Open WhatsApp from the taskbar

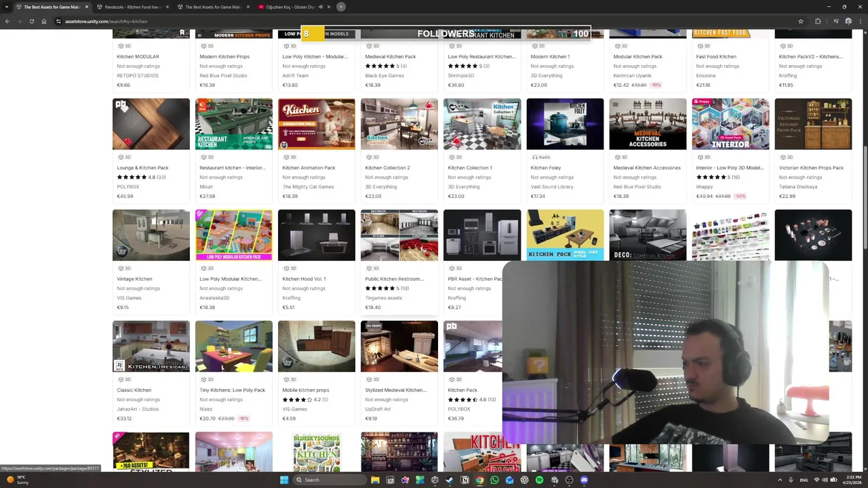tap(494, 480)
